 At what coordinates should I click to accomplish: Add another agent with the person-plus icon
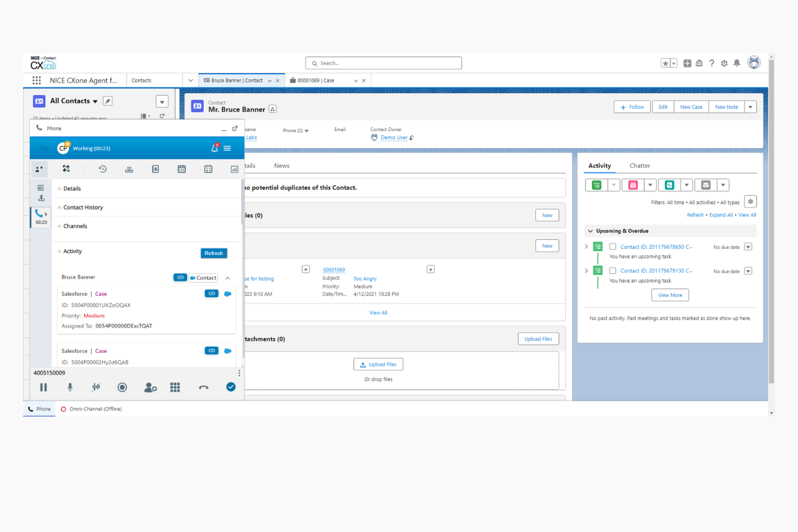pos(150,387)
